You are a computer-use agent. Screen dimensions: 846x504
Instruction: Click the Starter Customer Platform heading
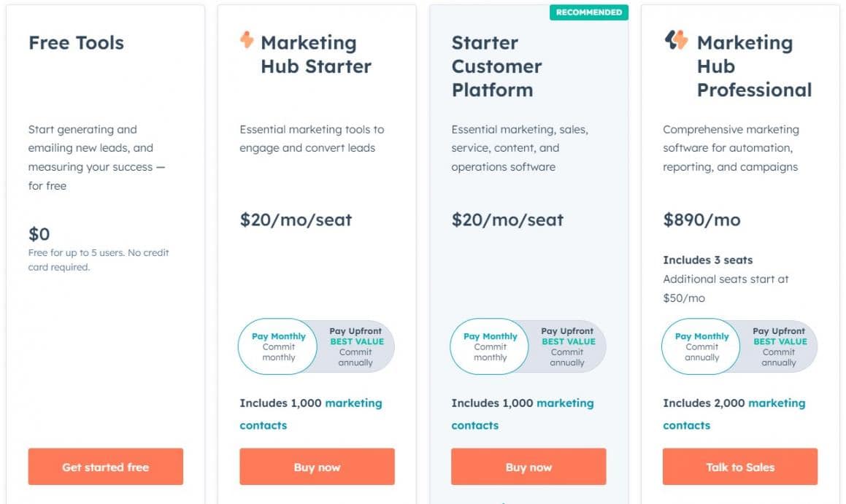click(x=496, y=66)
